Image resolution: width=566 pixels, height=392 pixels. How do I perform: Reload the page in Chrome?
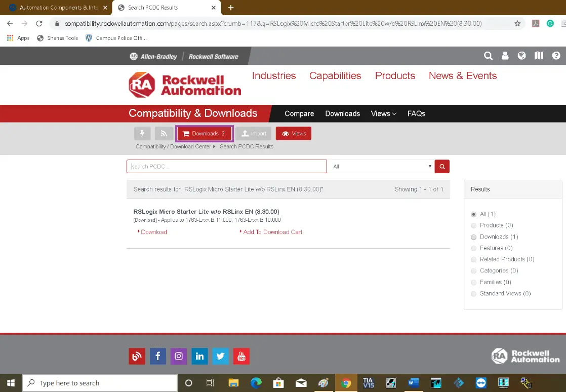(39, 23)
